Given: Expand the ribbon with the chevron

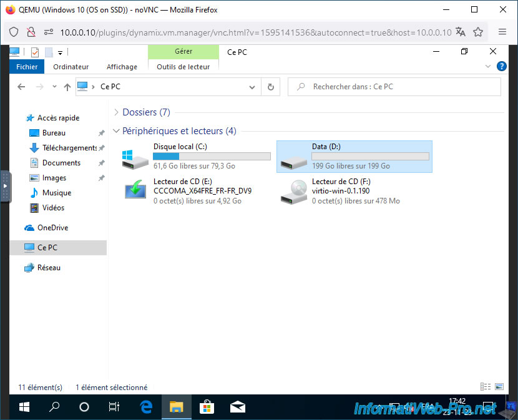Looking at the screenshot, I should click(x=487, y=66).
